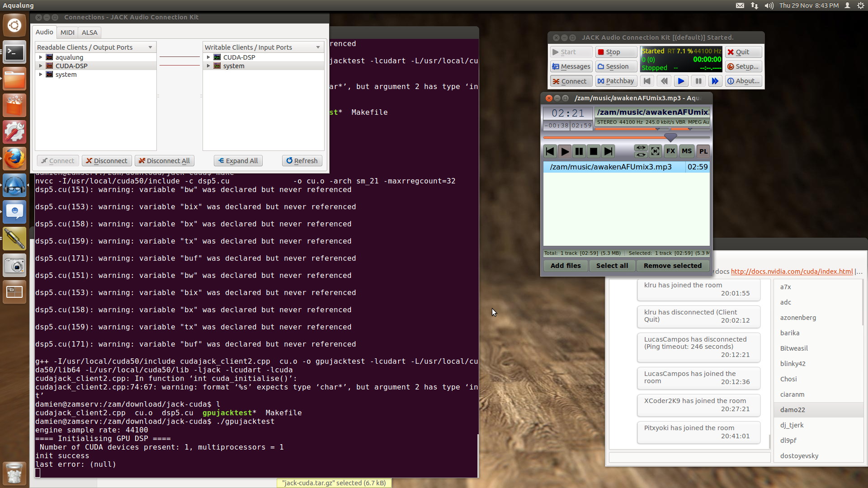Toggle the FX effects window
This screenshot has height=488, width=868.
(x=670, y=151)
